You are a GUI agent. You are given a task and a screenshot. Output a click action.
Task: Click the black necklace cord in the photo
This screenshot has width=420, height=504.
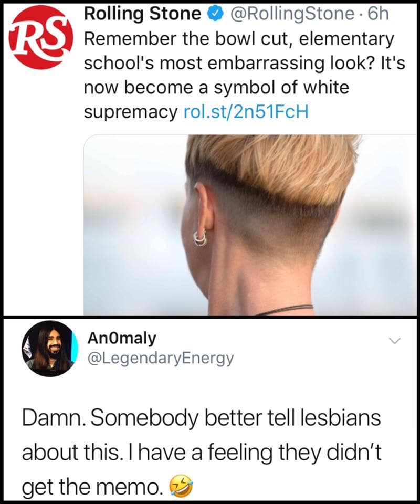click(x=285, y=310)
